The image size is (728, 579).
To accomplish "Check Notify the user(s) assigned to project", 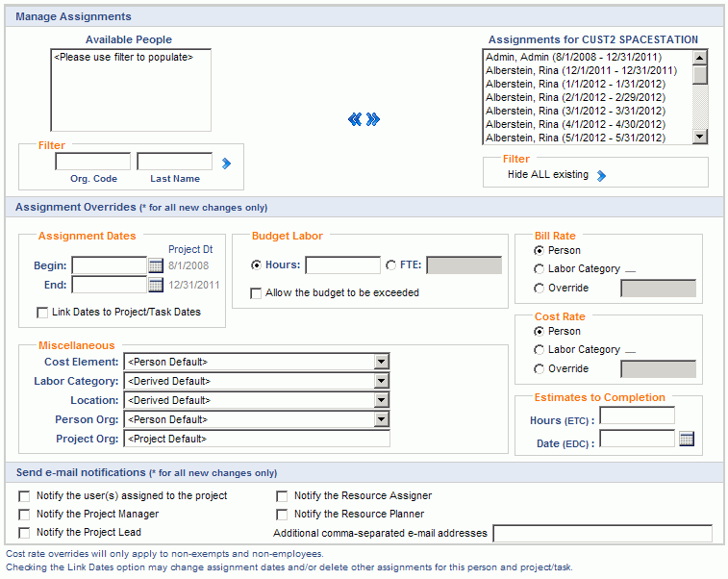I will click(x=24, y=496).
